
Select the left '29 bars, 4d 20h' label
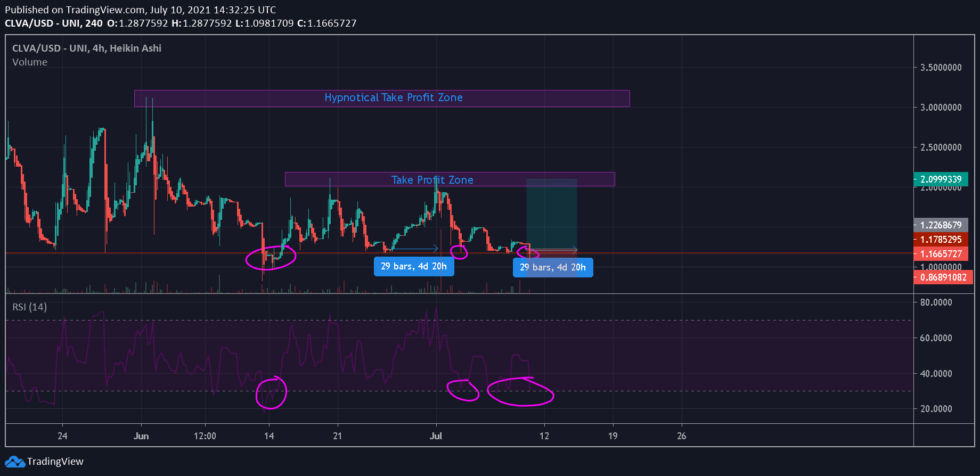414,266
